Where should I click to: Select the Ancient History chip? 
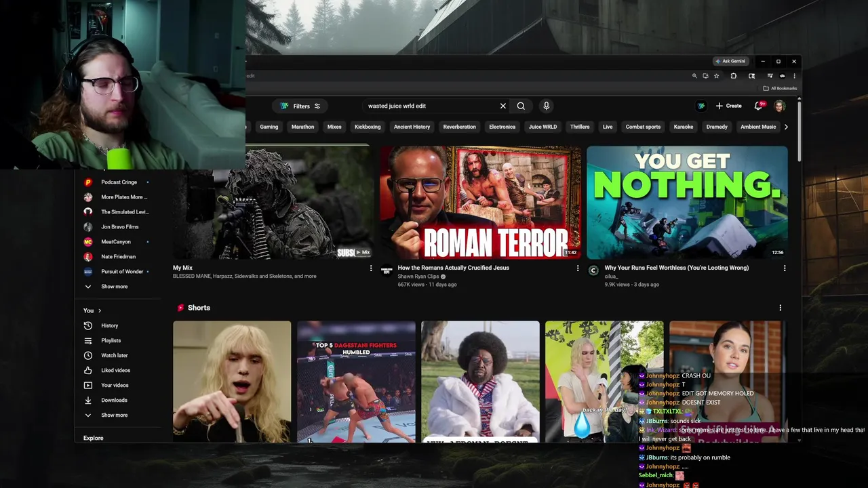tap(412, 127)
